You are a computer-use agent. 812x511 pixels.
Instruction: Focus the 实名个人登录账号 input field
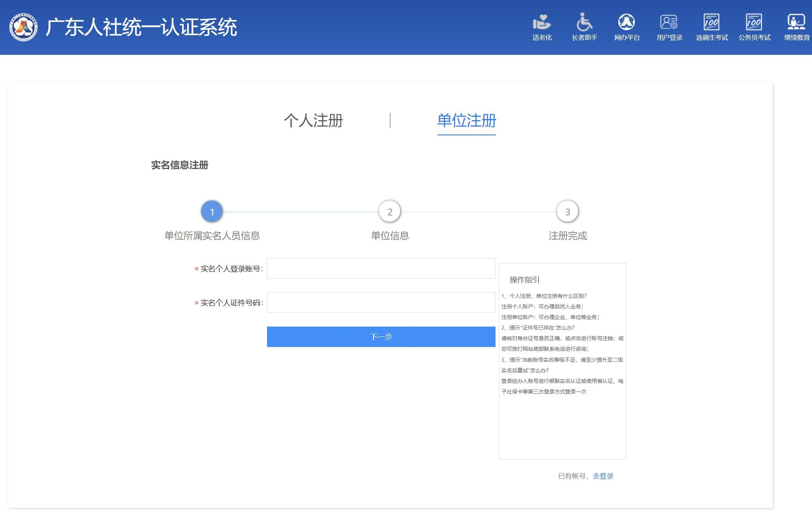coord(381,268)
